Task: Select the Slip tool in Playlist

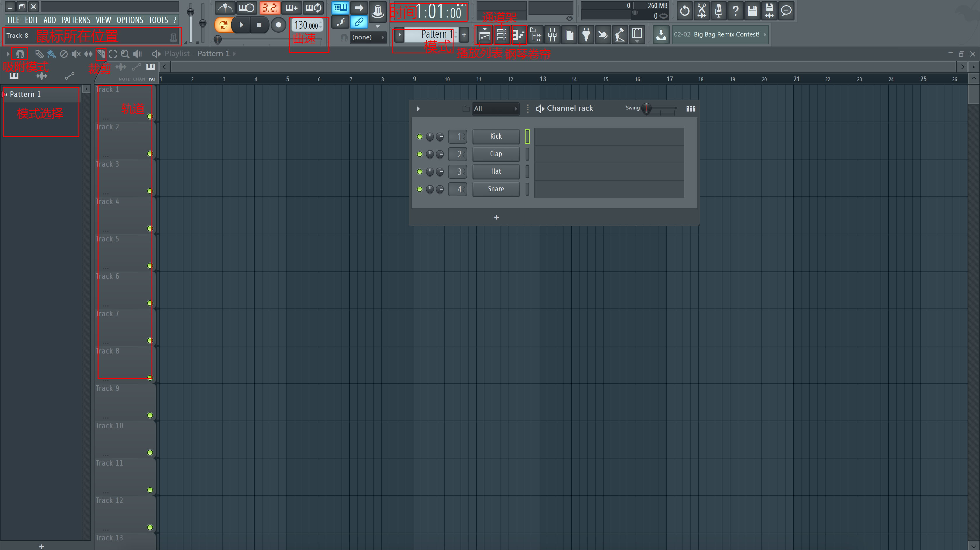Action: coord(88,54)
